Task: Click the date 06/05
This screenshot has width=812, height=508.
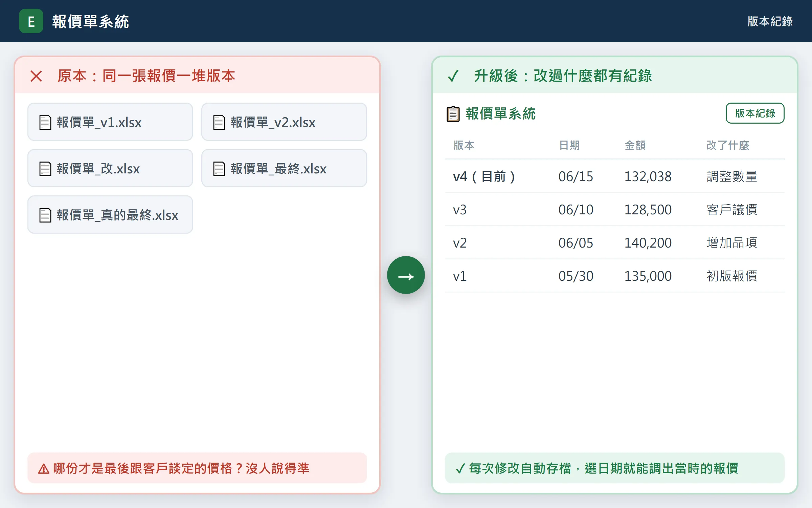Action: pos(576,243)
